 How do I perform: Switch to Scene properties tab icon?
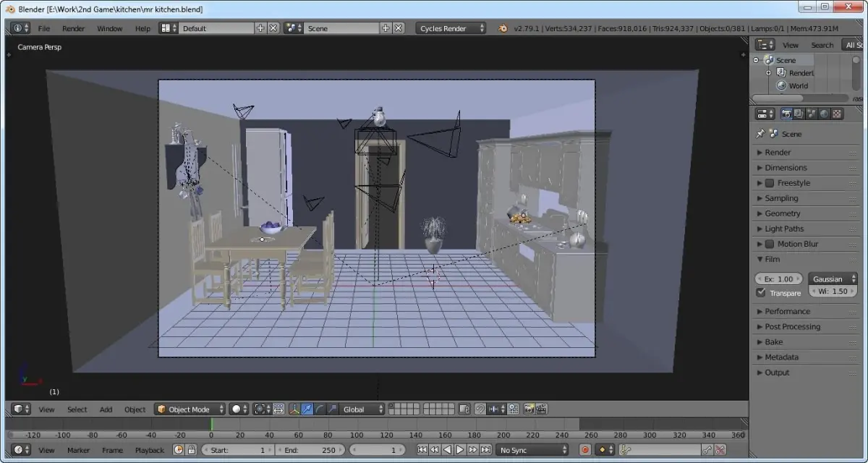[812, 114]
